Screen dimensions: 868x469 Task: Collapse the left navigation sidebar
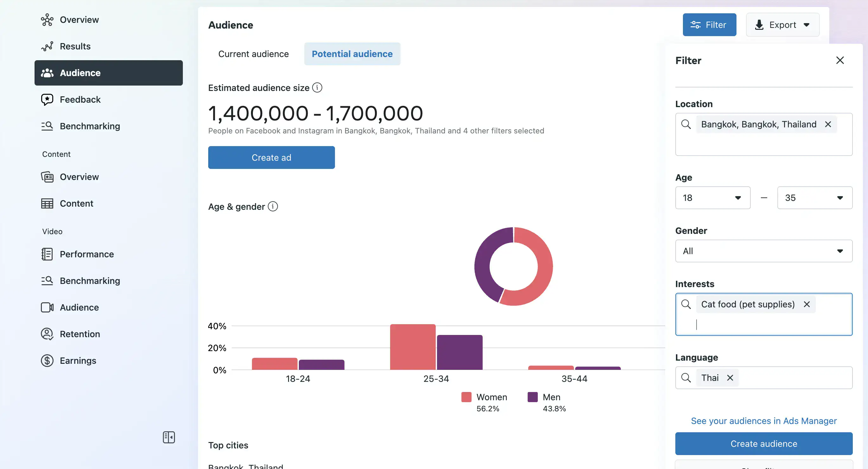169,437
